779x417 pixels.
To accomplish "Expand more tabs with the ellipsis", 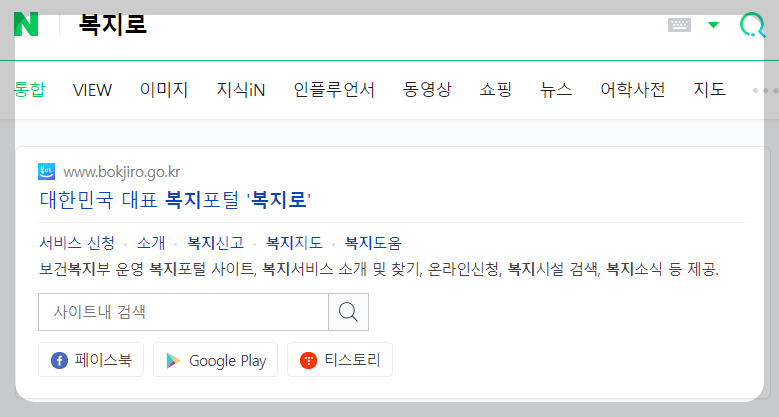I will click(x=765, y=90).
